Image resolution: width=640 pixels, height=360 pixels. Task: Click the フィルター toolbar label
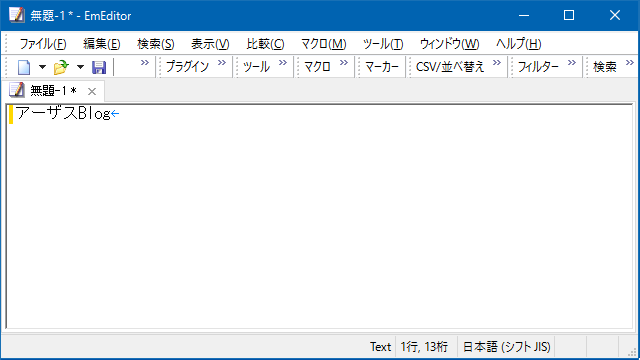click(538, 67)
